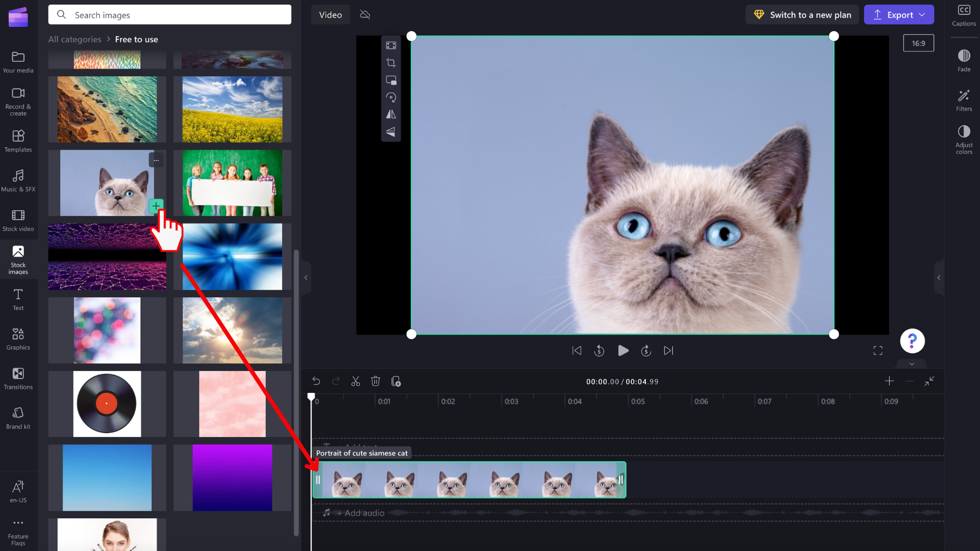The width and height of the screenshot is (980, 551).
Task: Expand the right property panel
Action: tap(939, 278)
